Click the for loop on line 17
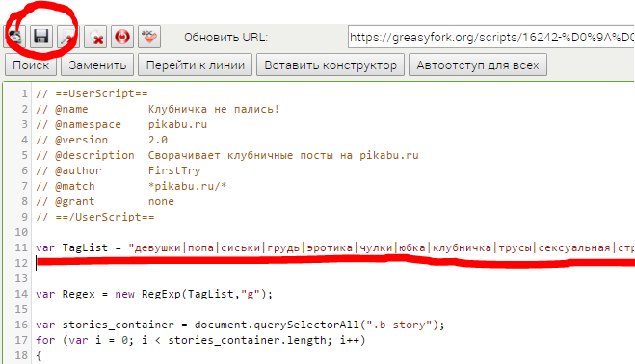Image resolution: width=635 pixels, height=364 pixels. [x=200, y=340]
